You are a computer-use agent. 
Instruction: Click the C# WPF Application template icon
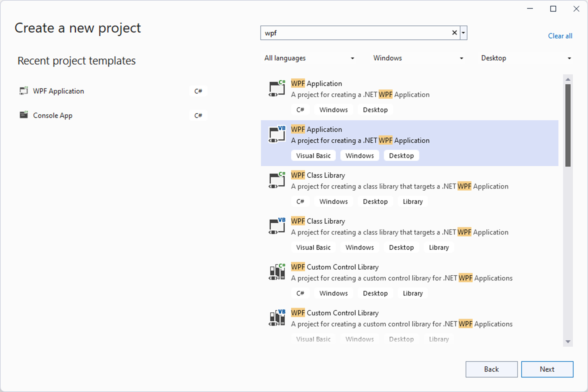(277, 88)
